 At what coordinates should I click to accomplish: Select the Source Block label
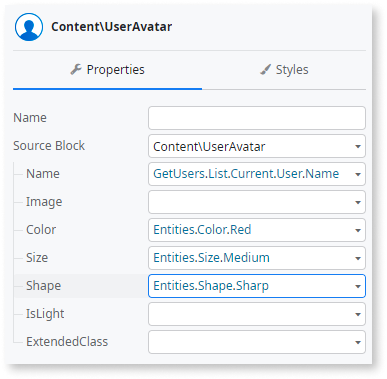click(x=49, y=146)
